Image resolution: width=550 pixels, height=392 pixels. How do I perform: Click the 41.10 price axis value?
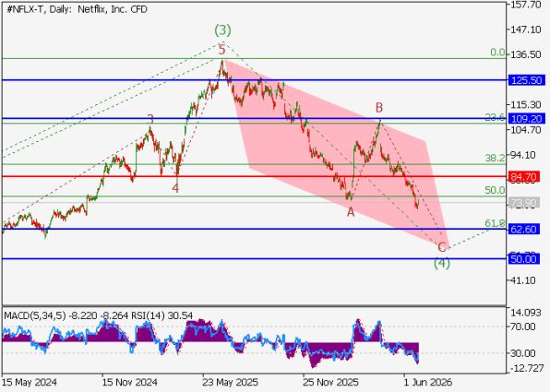[x=523, y=280]
